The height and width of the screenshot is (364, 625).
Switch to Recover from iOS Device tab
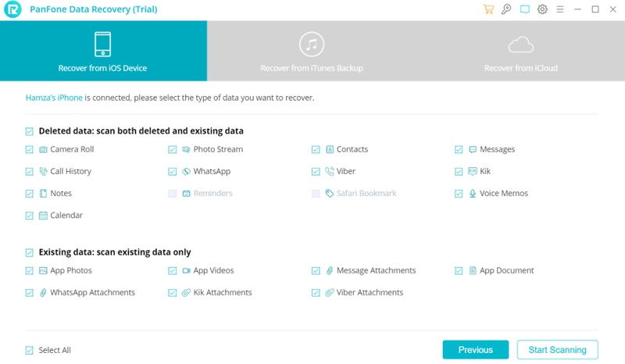(103, 51)
